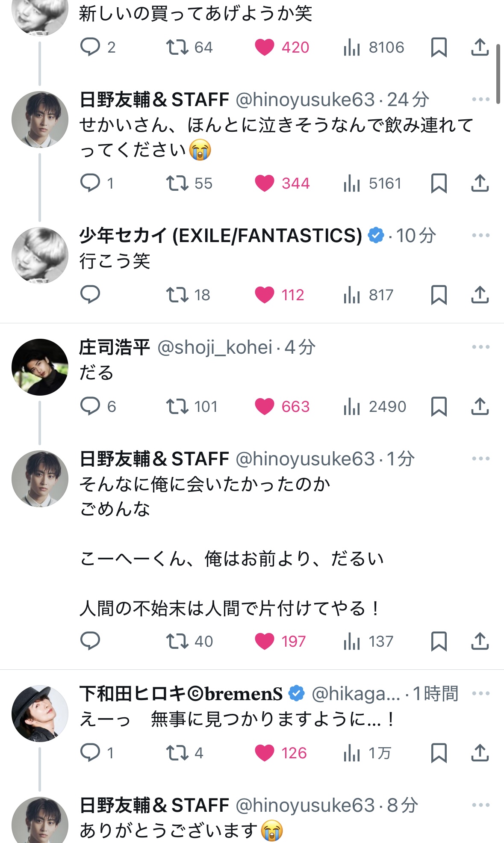This screenshot has width=504, height=843.
Task: Open the @shoji_kohei profile handle
Action: click(x=215, y=347)
